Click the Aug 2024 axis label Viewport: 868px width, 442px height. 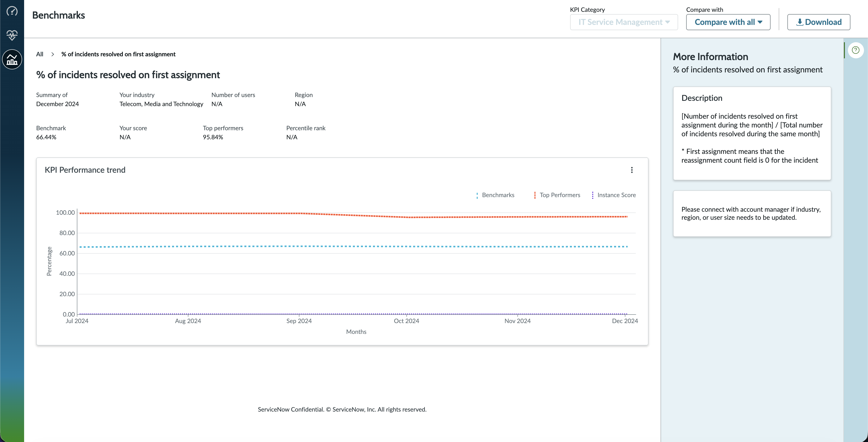(x=188, y=321)
